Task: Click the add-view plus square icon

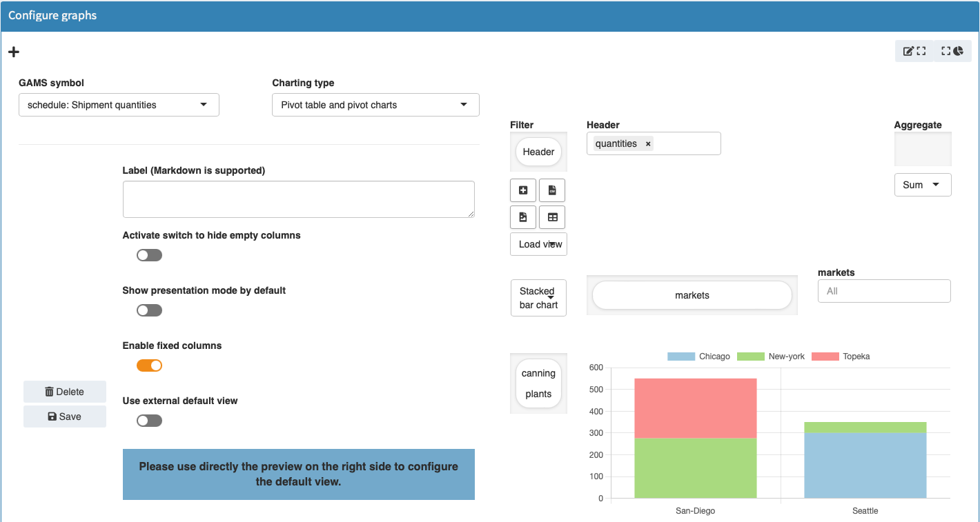Action: 523,190
